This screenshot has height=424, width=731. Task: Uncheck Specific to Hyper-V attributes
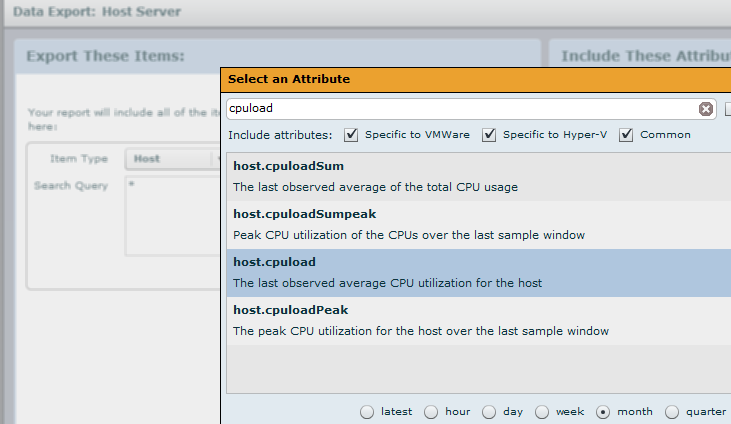tap(489, 135)
